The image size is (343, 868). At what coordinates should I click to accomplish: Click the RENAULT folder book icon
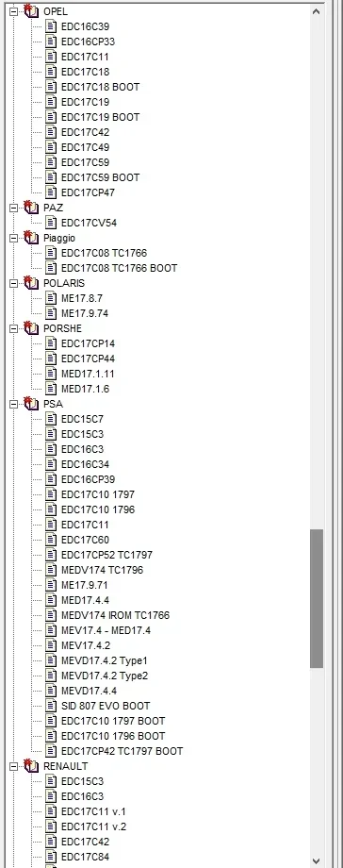pos(31,766)
